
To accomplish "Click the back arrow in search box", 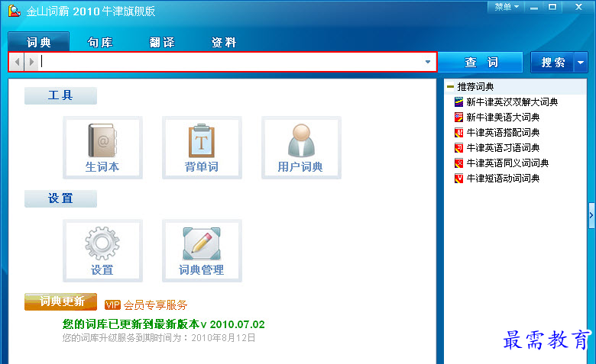I will (x=17, y=62).
